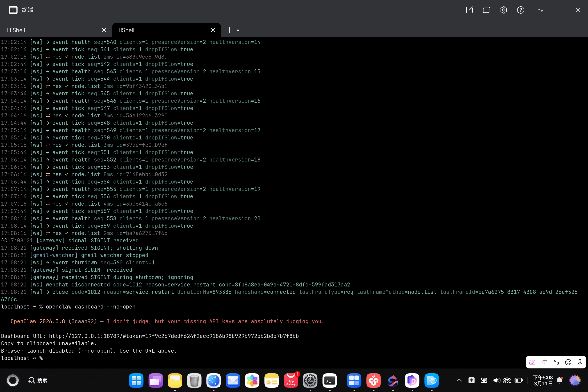The width and height of the screenshot is (588, 392).
Task: Click the multi-window icon in the title bar
Action: (486, 10)
